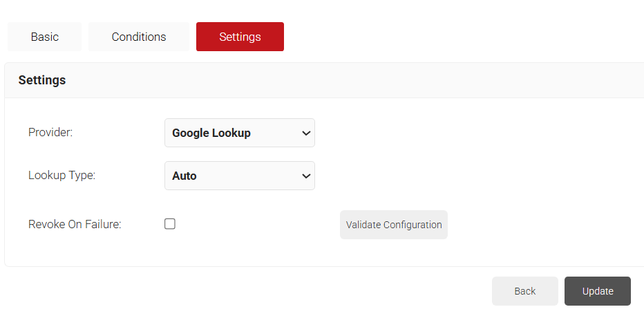Screen dimensions: 644x316
Task: Click the 'Auto' selected value text
Action: pyautogui.click(x=184, y=176)
